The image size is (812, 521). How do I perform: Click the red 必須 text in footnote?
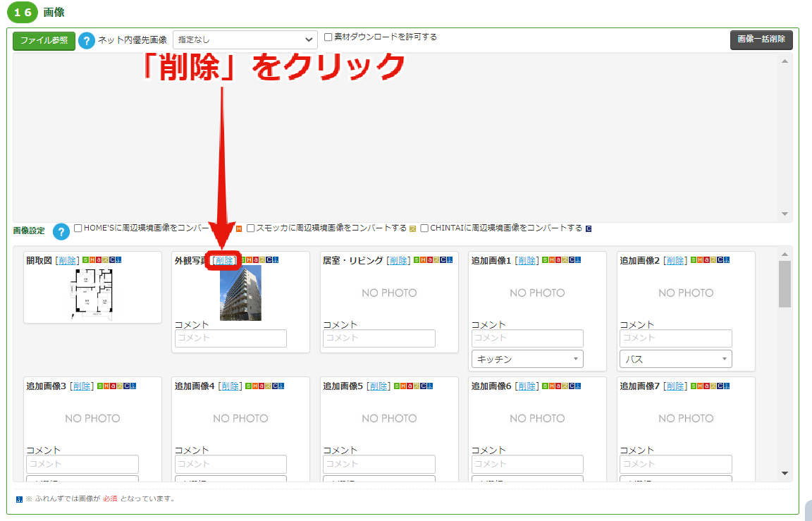(x=110, y=498)
